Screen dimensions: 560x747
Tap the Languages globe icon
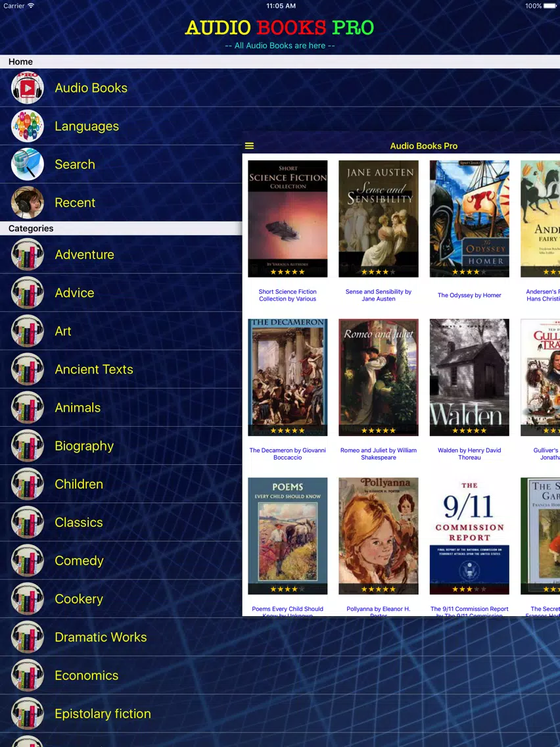(x=28, y=126)
